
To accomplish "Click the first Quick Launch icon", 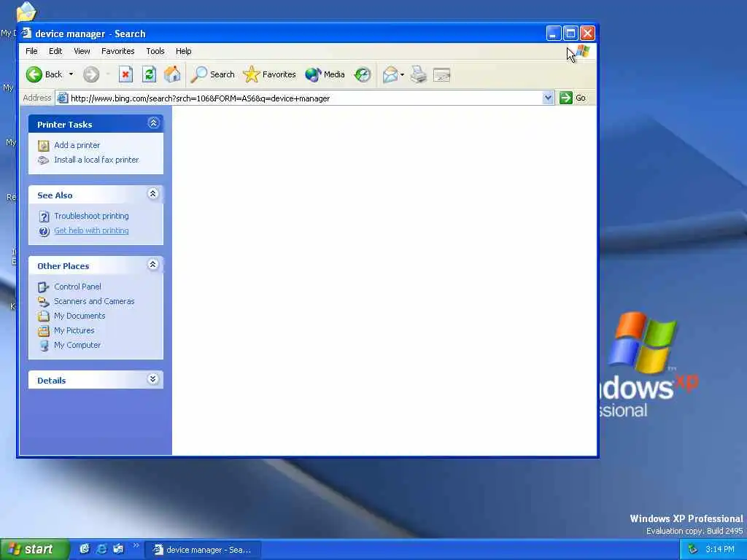I will pyautogui.click(x=85, y=549).
